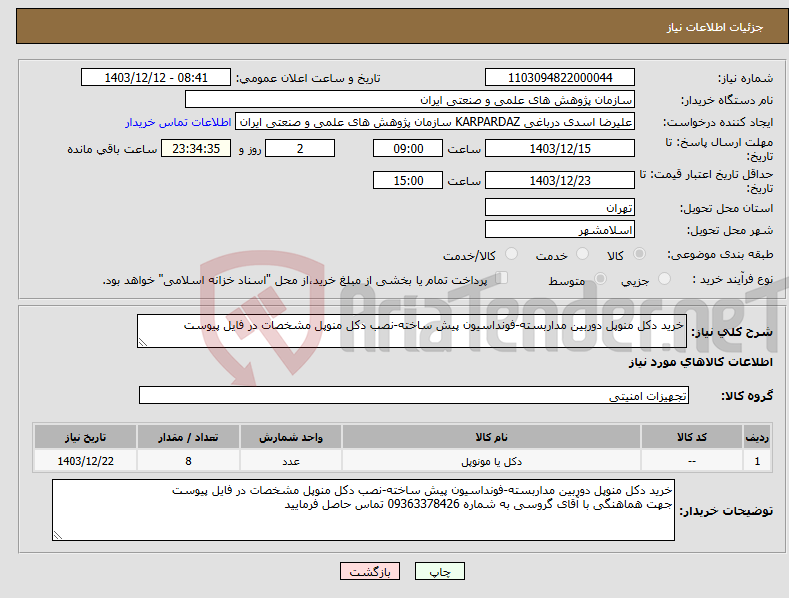Click the validity time field 15:00
Screen dimensions: 789x598
(408, 180)
